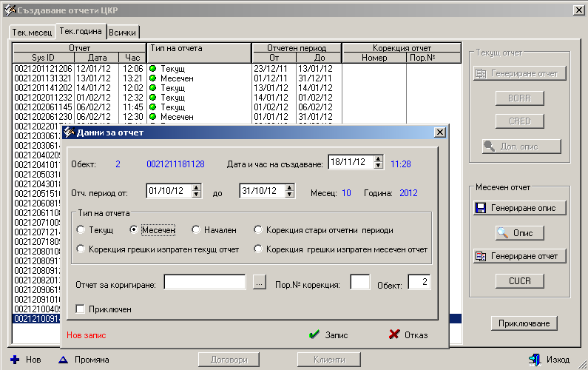Click the exit door icon beside Изход
The height and width of the screenshot is (370, 588).
click(x=535, y=360)
